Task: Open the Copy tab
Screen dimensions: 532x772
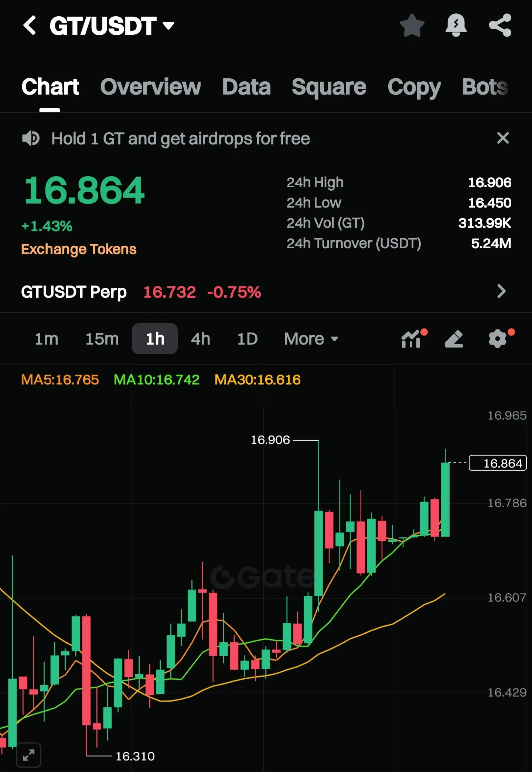Action: pos(414,88)
